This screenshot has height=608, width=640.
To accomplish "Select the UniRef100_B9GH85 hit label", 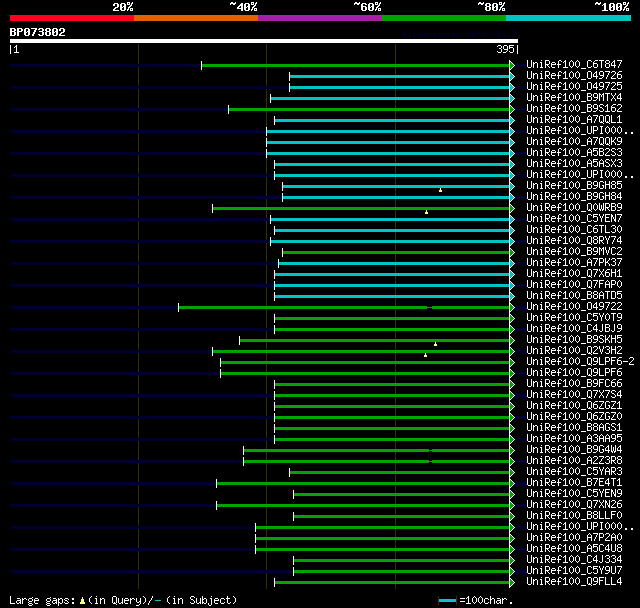I will (574, 186).
